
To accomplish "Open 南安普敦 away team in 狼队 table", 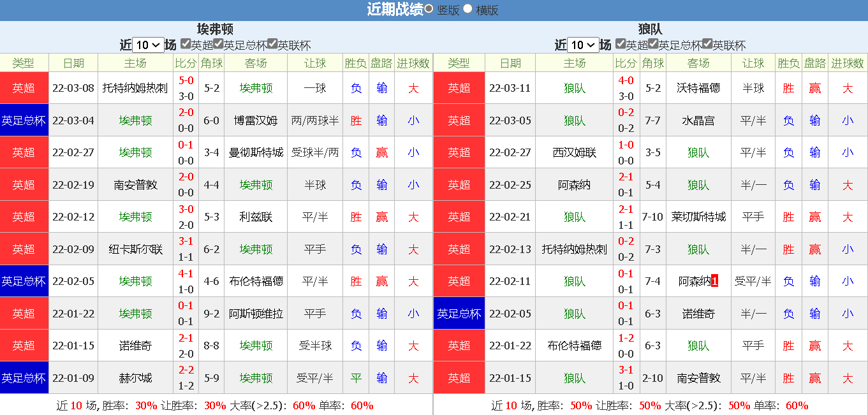I will click(x=698, y=378).
